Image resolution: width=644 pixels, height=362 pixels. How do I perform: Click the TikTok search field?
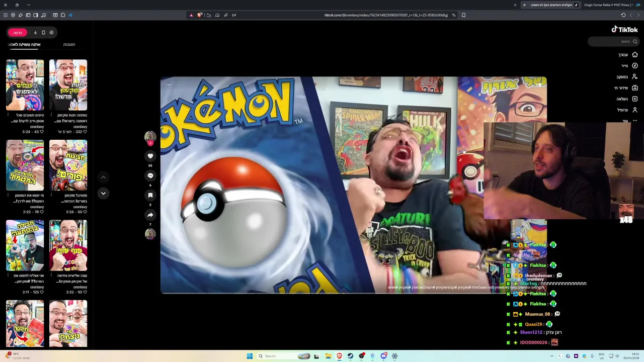pos(613,42)
